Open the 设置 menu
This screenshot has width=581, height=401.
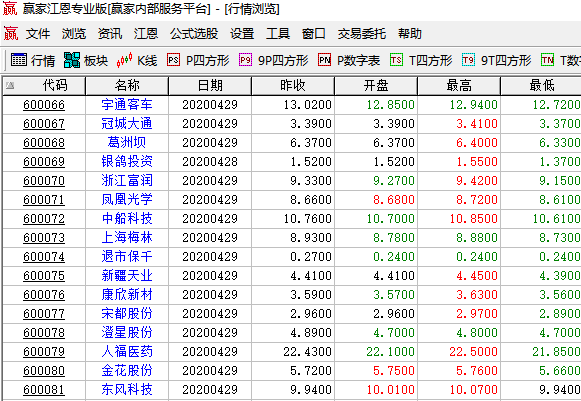(x=242, y=34)
